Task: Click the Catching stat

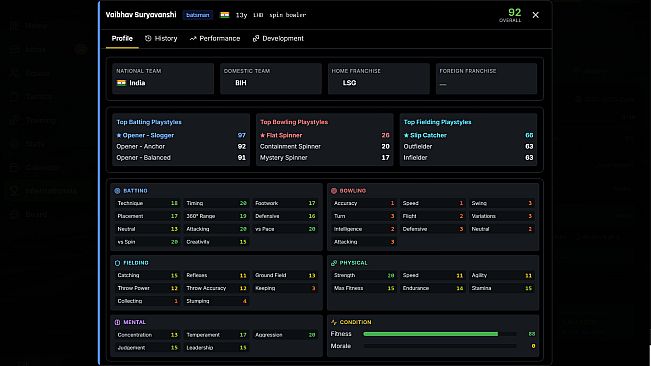Action: [147, 276]
